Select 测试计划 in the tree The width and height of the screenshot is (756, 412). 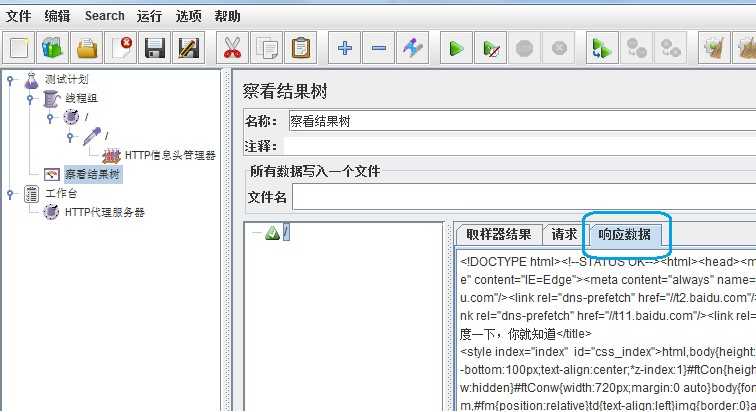(67, 79)
